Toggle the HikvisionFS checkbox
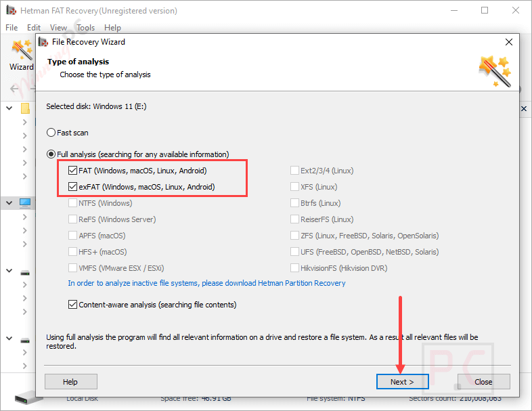This screenshot has width=532, height=411. pyautogui.click(x=294, y=268)
